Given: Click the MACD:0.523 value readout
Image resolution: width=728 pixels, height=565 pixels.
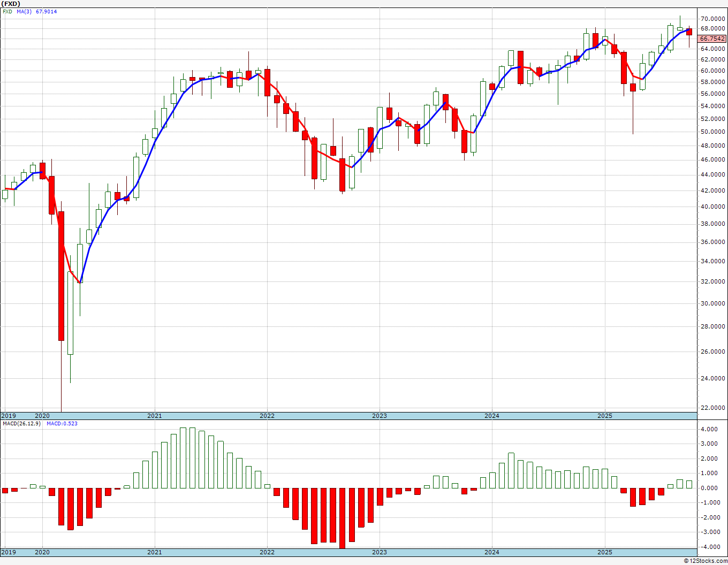Looking at the screenshot, I should pos(62,423).
